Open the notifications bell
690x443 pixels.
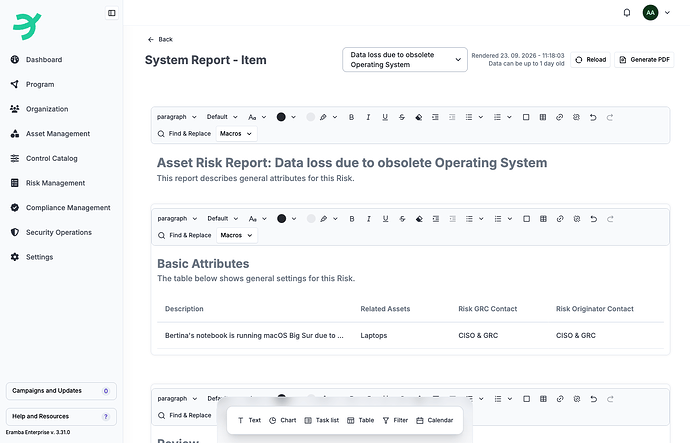click(627, 13)
